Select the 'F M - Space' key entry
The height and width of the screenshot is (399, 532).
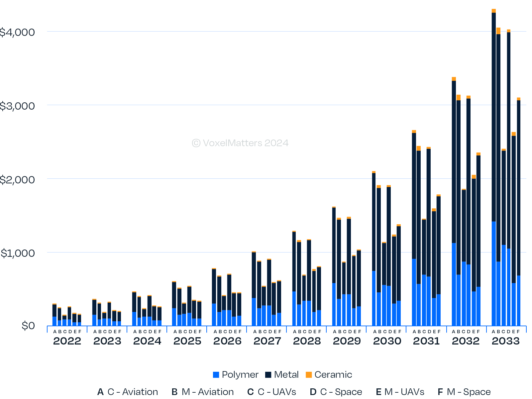[x=464, y=392]
